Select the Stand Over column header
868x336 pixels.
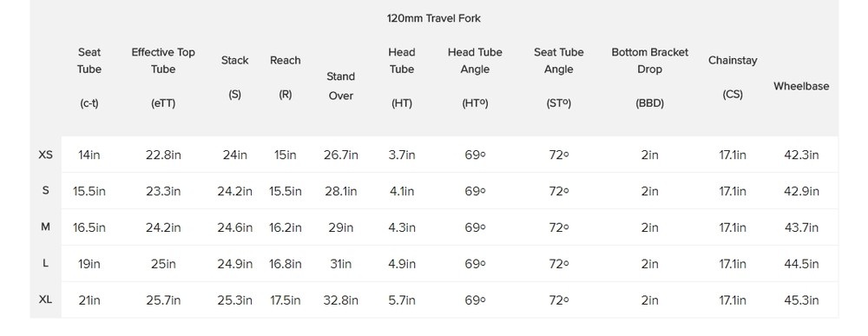click(340, 86)
